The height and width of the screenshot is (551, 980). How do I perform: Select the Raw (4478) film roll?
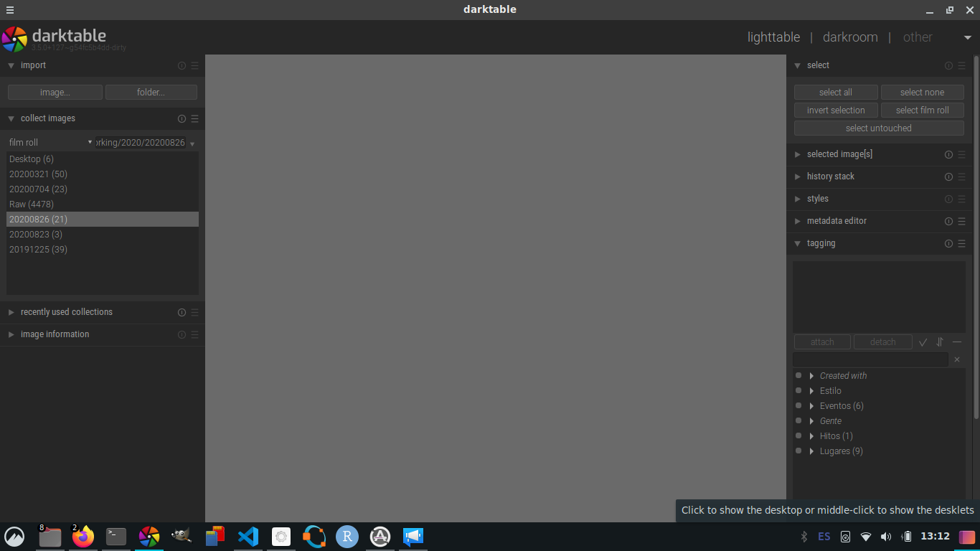click(103, 204)
